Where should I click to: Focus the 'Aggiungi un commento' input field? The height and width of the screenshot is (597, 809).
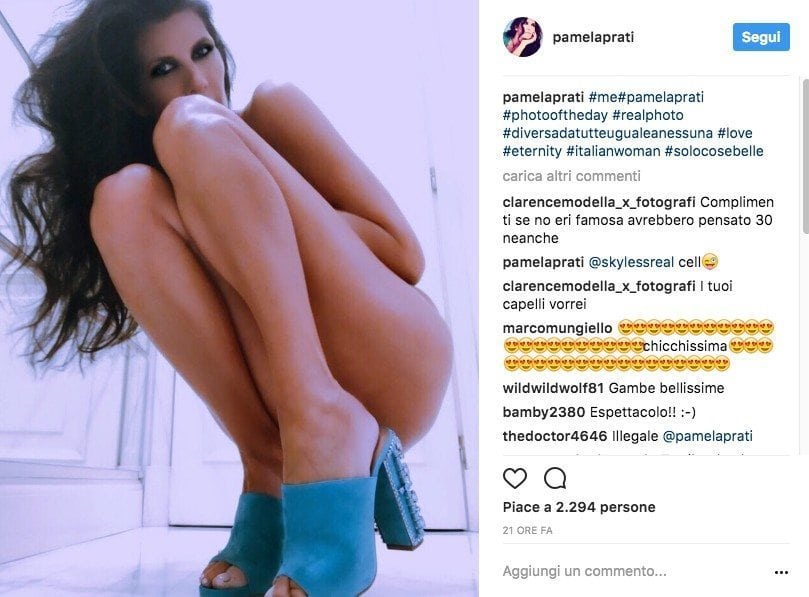[635, 571]
